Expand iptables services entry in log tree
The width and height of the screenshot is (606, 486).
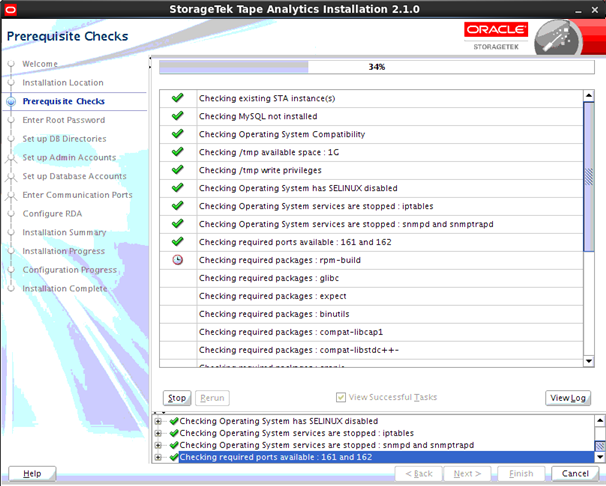click(158, 433)
